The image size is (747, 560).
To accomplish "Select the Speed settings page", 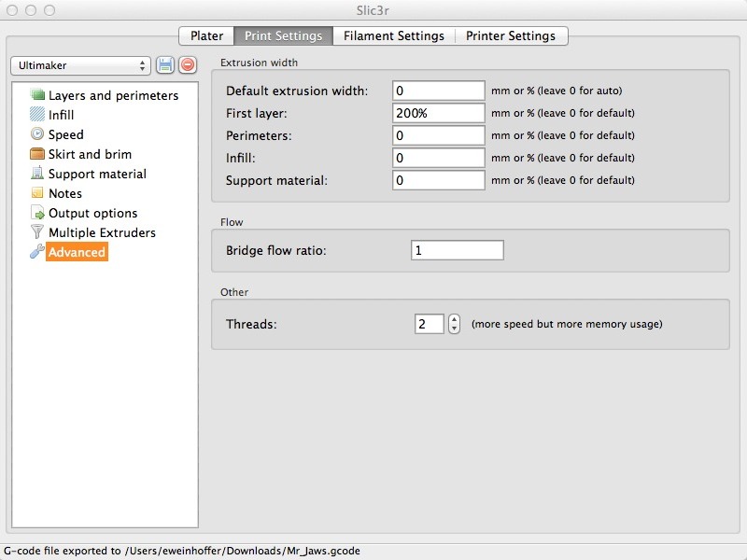I will tap(65, 134).
